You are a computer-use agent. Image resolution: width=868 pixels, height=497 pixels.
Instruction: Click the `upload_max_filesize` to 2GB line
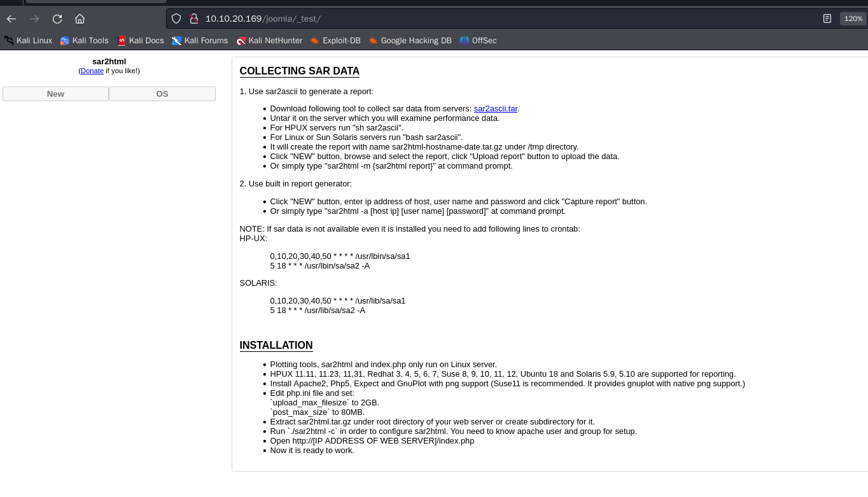coord(325,403)
